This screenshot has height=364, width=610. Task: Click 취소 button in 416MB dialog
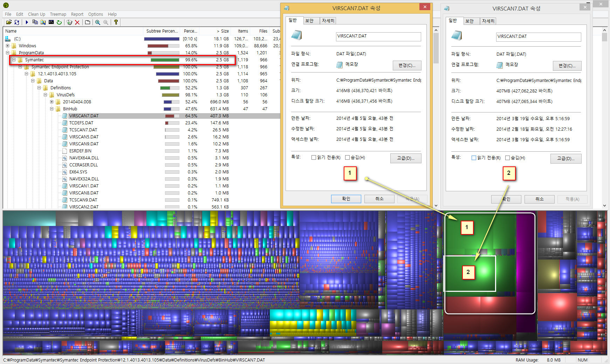point(379,199)
